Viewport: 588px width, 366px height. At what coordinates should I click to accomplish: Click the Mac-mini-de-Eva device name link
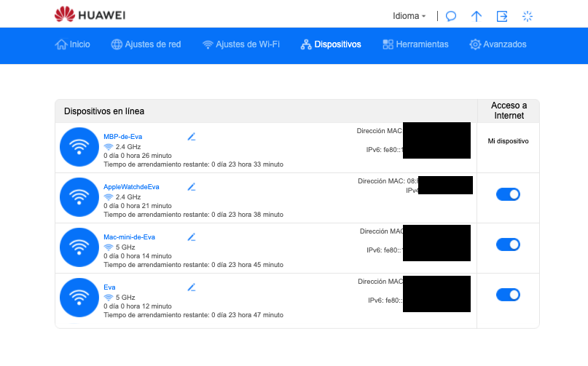pyautogui.click(x=129, y=236)
